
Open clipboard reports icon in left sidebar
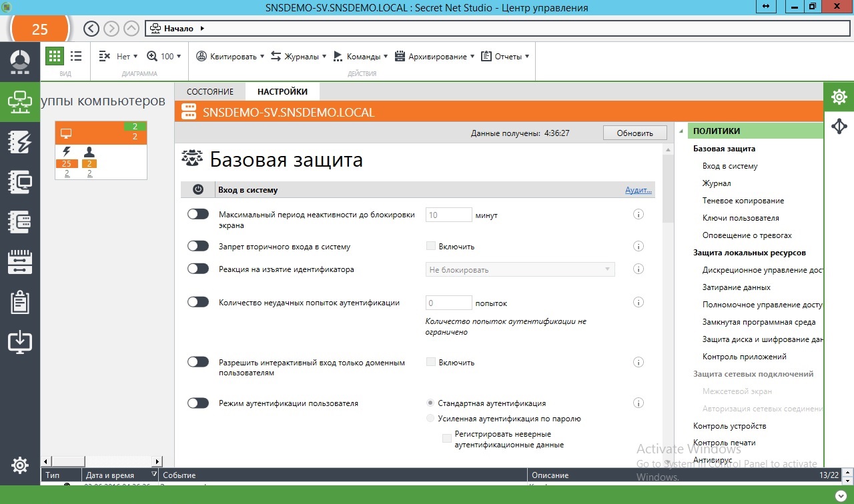[x=20, y=302]
